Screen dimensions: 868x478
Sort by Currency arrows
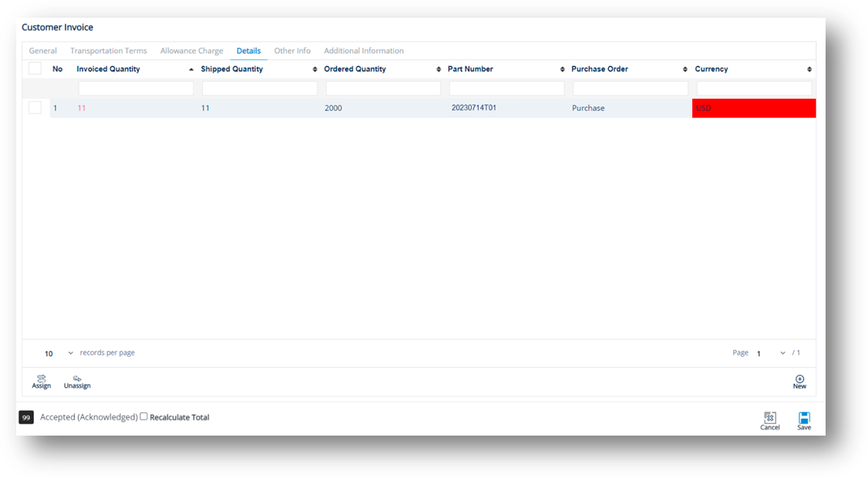pos(809,69)
